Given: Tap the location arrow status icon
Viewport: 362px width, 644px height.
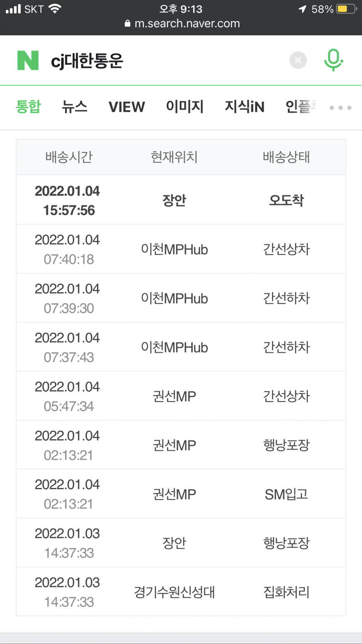Looking at the screenshot, I should tap(302, 9).
